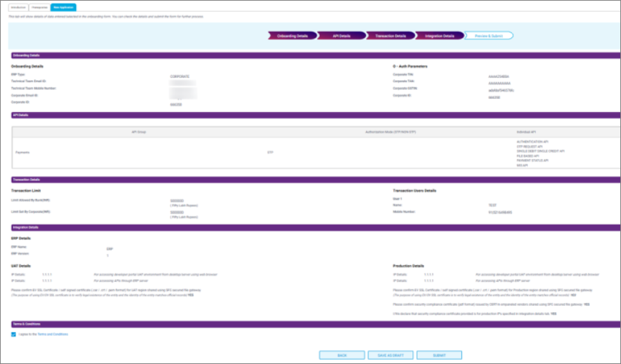Open the Terms and Conditions link
621x364 pixels.
52,334
